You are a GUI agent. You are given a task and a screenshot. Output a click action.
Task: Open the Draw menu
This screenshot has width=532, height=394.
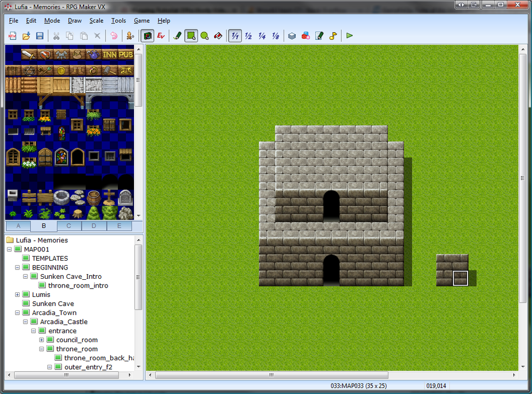point(75,21)
